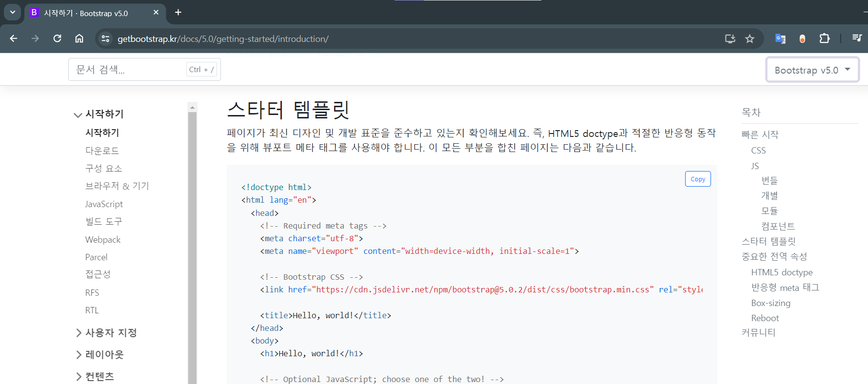Jump to 번들 in table of contents
This screenshot has width=868, height=384.
769,181
